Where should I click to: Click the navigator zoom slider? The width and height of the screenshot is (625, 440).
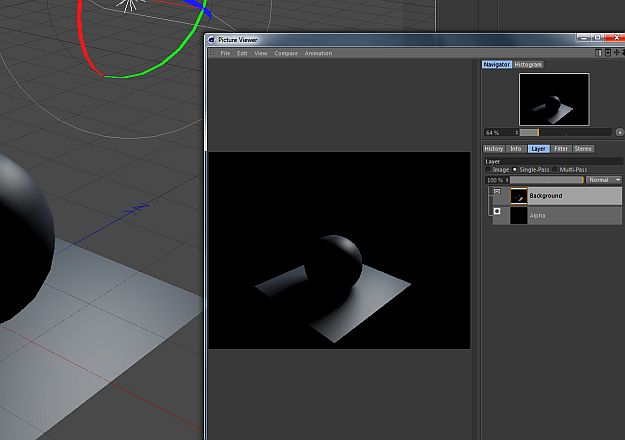click(x=565, y=132)
